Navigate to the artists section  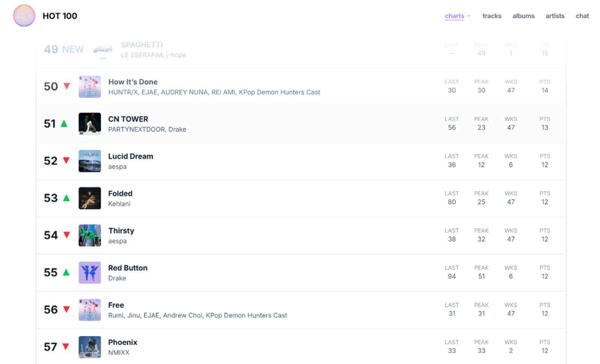click(555, 16)
